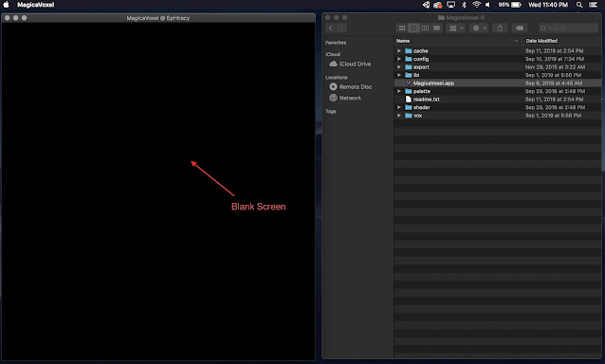This screenshot has width=605, height=364.
Task: Click the Finder Edit Tags button
Action: pos(520,28)
